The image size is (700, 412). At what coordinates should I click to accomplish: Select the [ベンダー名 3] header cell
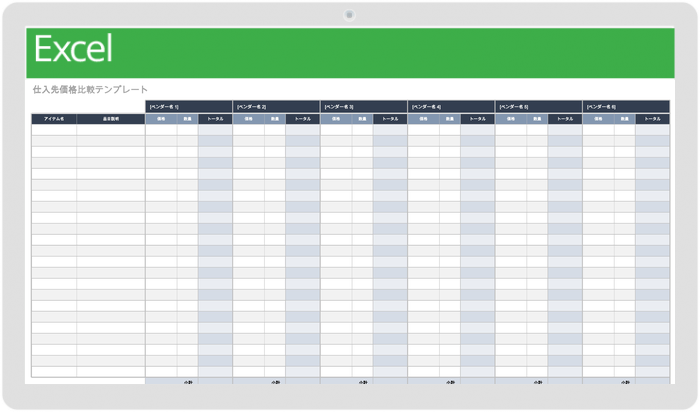[364, 107]
